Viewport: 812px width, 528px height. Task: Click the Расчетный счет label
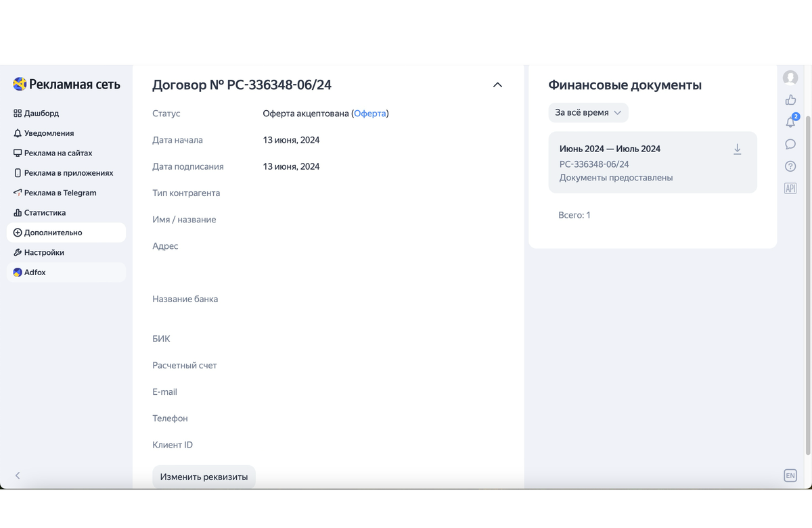pyautogui.click(x=185, y=365)
